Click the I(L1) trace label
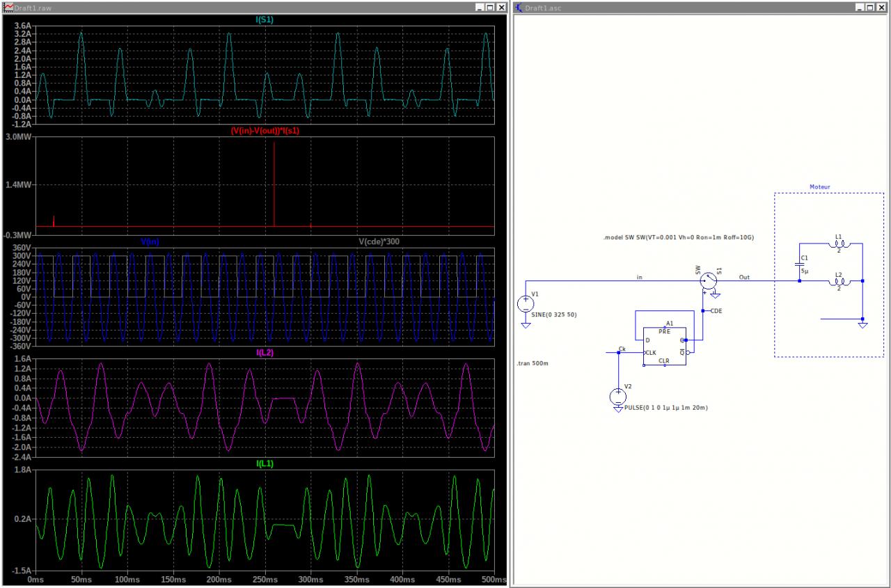891x588 pixels. tap(265, 463)
